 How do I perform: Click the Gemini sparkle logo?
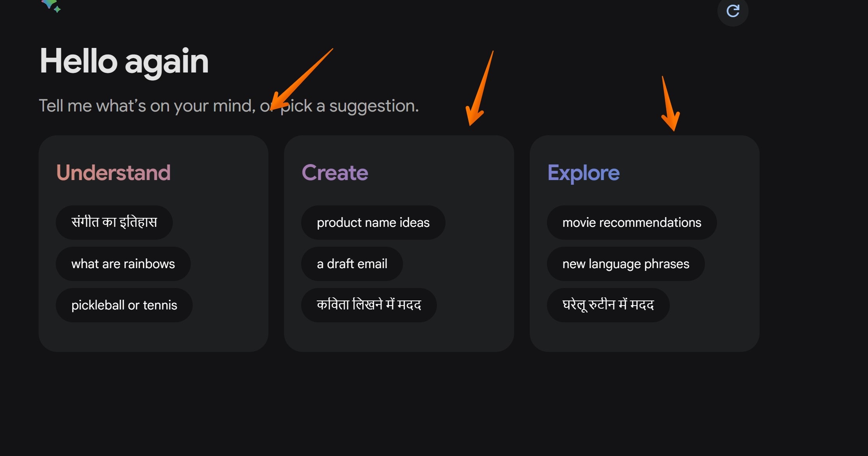click(51, 5)
